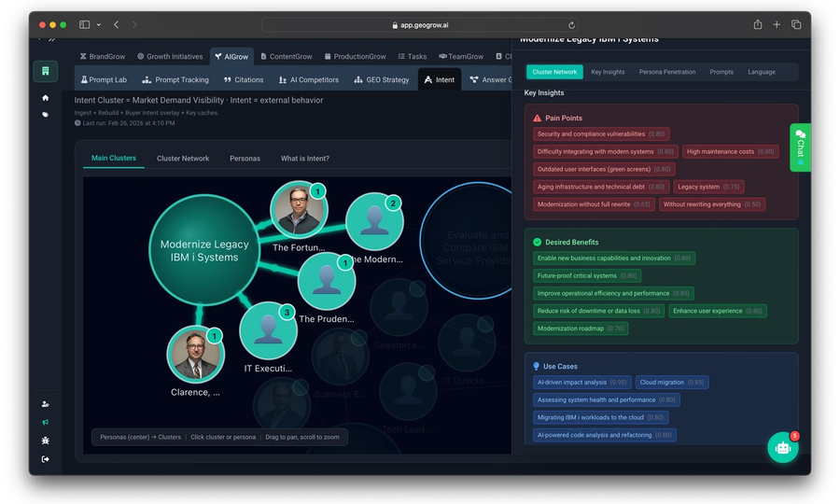
Task: Open the bug report icon in the sidebar
Action: 46,441
